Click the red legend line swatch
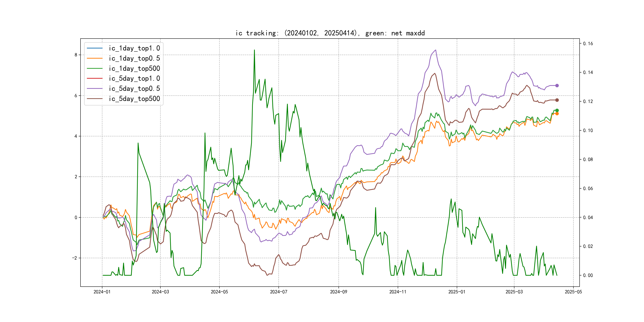This screenshot has width=644, height=322. (95, 79)
